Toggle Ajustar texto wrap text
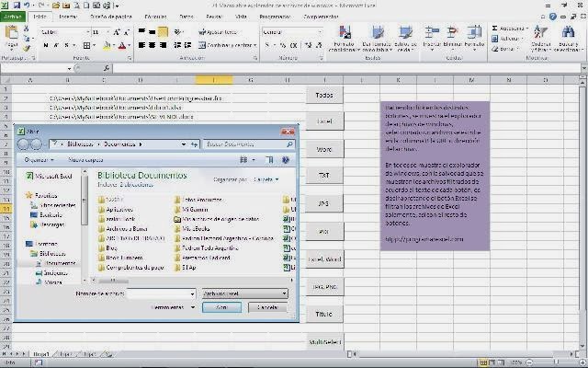 click(218, 32)
